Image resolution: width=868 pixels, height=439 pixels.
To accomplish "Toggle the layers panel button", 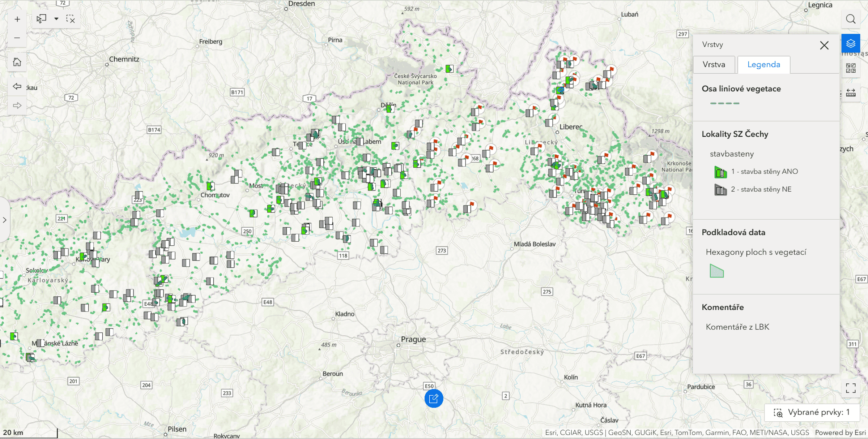I will coord(851,44).
